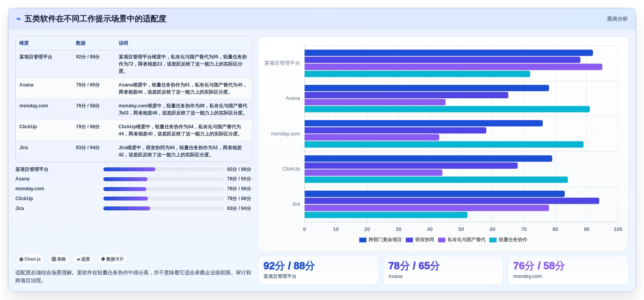Open the 78分 / 65分 Asana stat card
Viewport: 644px width, 300px height.
[x=443, y=270]
